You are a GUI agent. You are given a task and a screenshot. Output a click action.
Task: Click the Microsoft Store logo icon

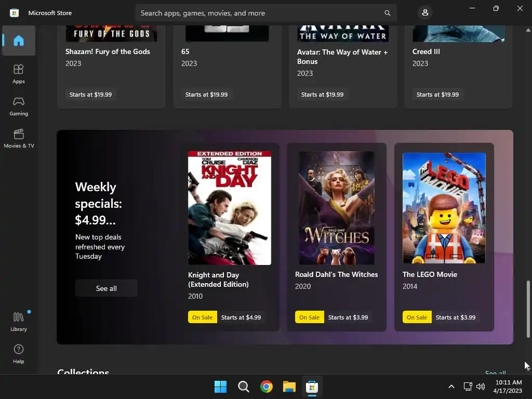pyautogui.click(x=14, y=13)
